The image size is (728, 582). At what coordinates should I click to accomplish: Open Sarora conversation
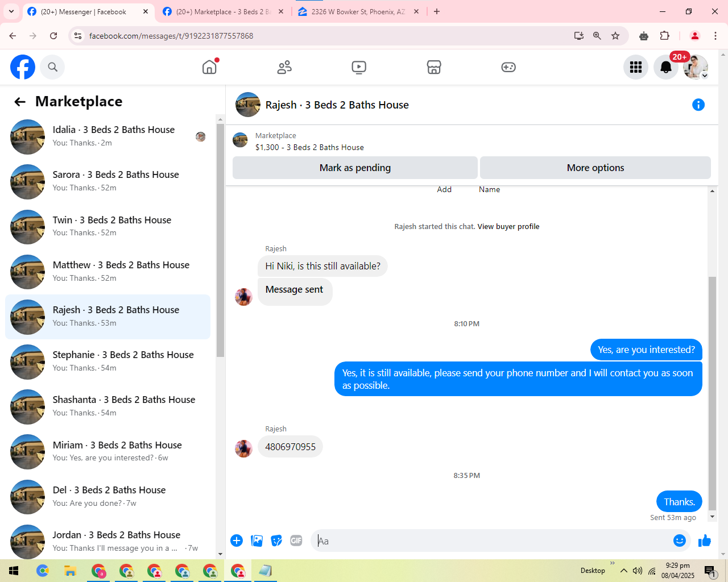107,181
